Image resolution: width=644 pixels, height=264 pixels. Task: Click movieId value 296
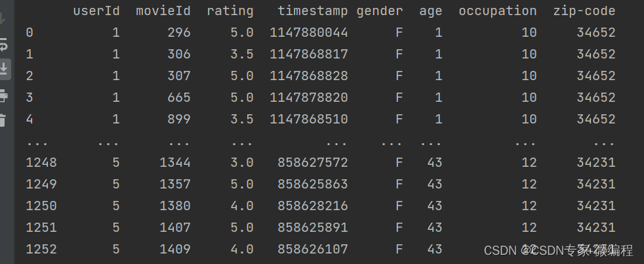[x=179, y=32]
